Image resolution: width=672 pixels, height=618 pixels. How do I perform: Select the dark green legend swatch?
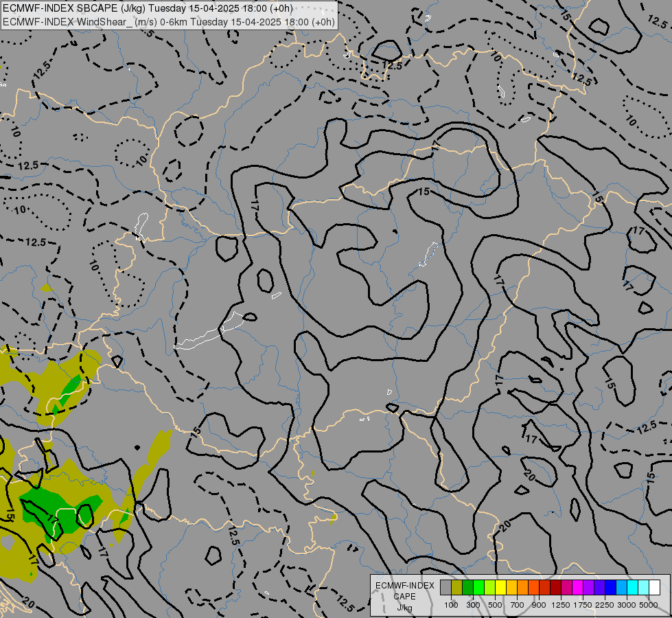[x=467, y=588]
